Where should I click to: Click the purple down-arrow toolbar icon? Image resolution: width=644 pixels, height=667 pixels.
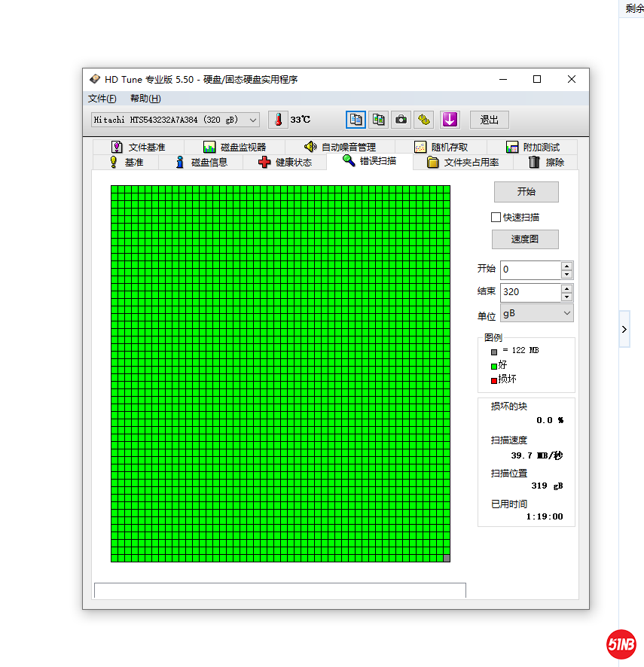[450, 120]
